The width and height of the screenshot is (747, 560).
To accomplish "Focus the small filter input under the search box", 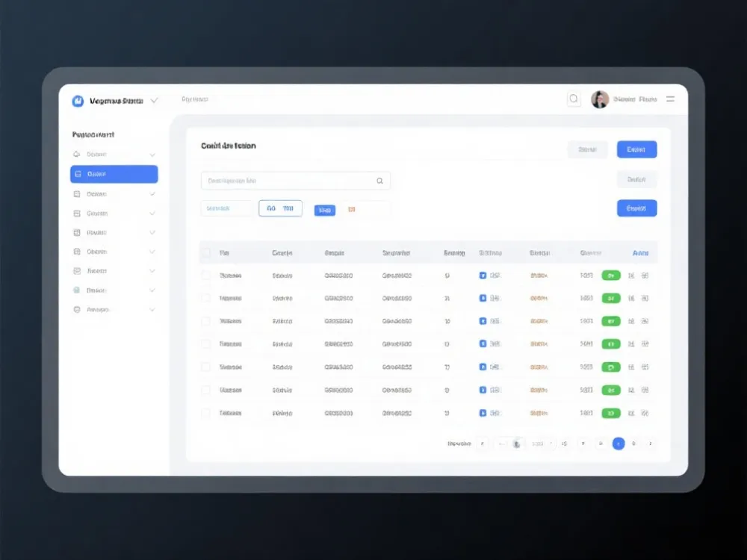I will (227, 208).
